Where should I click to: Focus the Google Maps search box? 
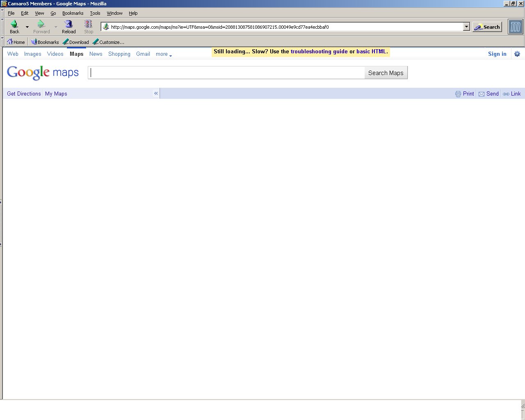tap(226, 73)
